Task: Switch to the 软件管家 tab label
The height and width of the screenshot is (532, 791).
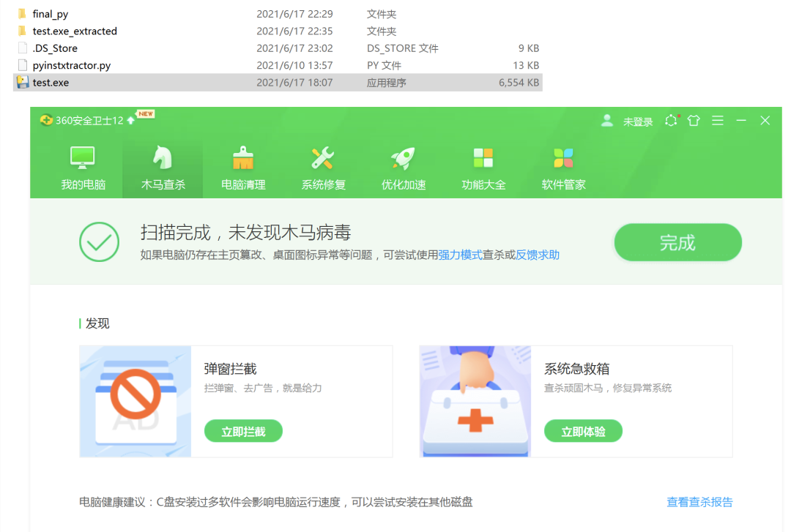Action: point(563,185)
